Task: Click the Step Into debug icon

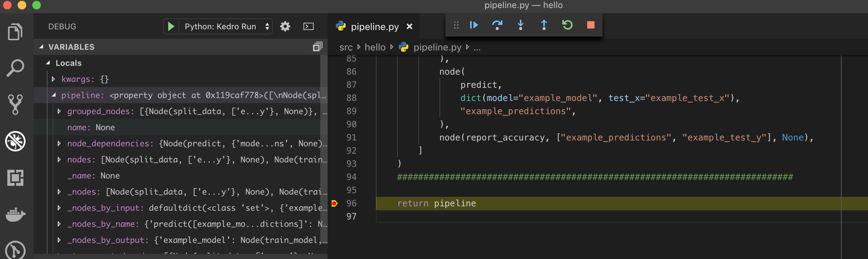Action: point(521,25)
